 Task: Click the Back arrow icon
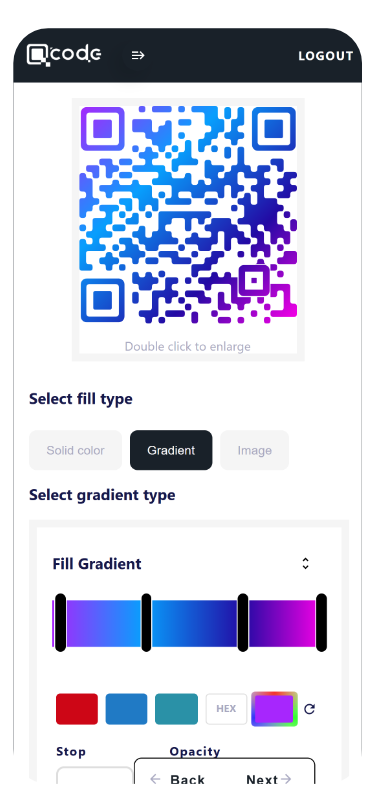[x=155, y=779]
